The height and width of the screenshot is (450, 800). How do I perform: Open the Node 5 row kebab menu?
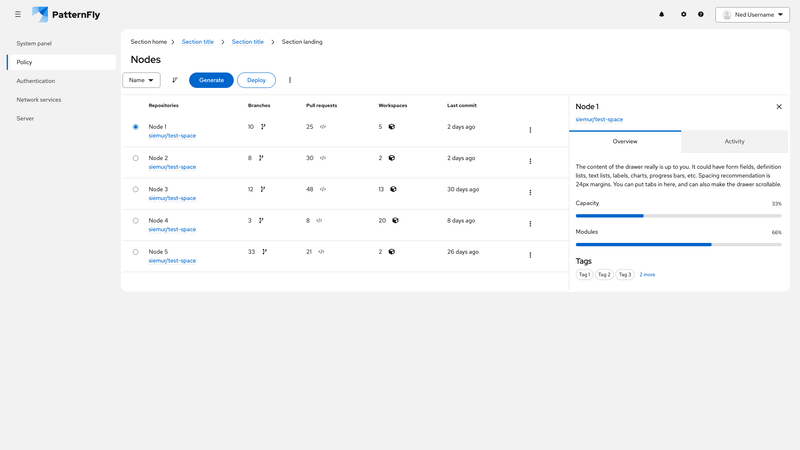(530, 255)
